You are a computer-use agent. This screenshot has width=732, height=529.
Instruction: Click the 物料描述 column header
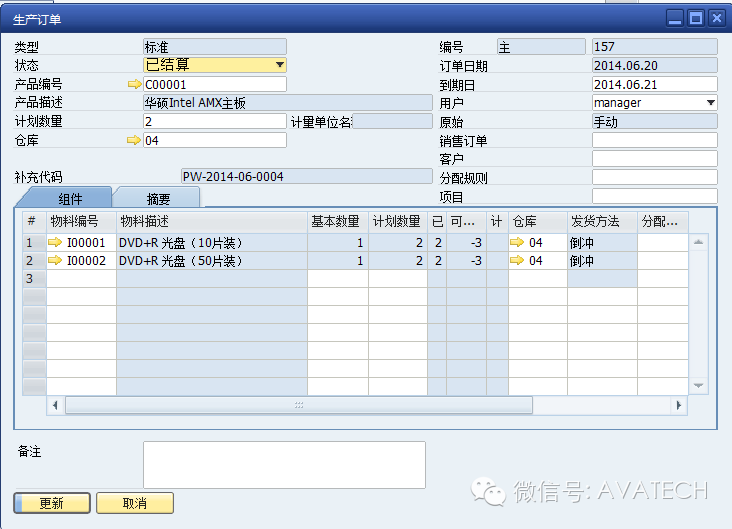(x=212, y=221)
